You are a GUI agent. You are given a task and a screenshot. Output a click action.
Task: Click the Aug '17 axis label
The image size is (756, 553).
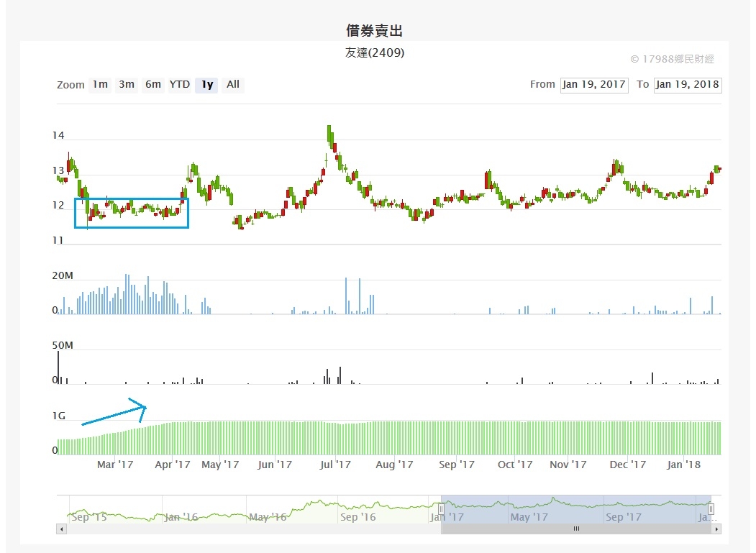(x=394, y=465)
